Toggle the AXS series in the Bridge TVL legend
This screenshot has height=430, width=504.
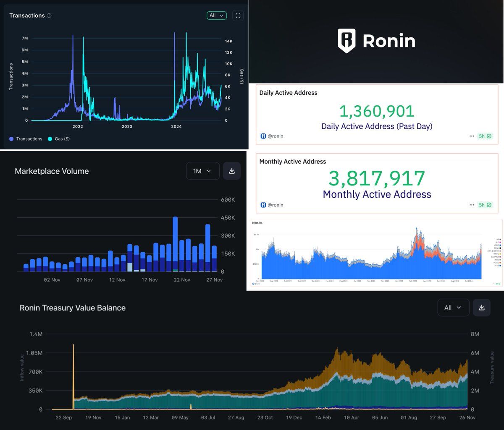[500, 266]
